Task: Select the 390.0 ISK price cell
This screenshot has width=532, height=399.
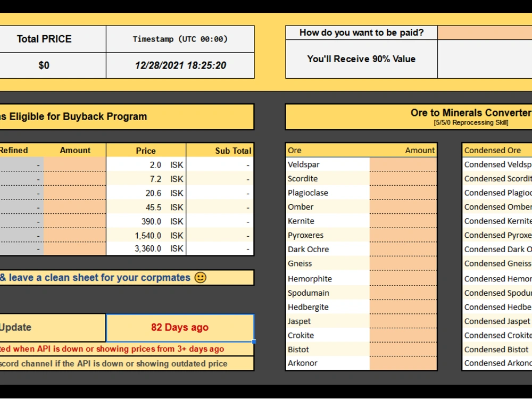Action: point(146,221)
